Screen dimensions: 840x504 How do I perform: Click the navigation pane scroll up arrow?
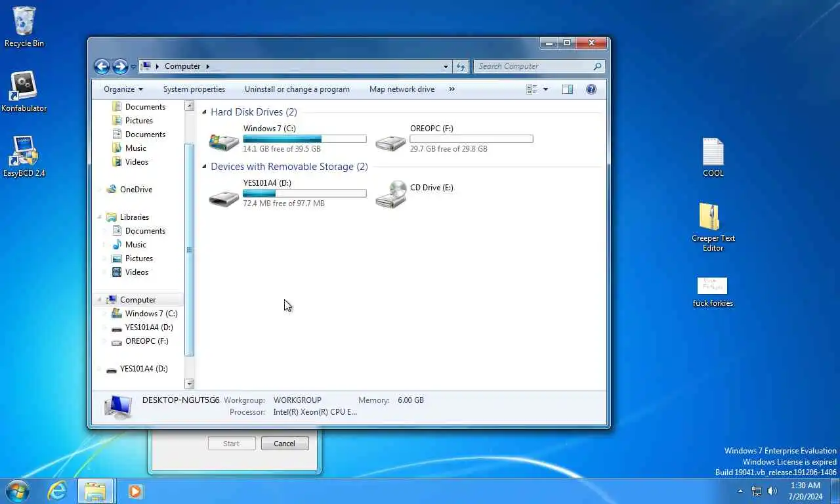190,106
